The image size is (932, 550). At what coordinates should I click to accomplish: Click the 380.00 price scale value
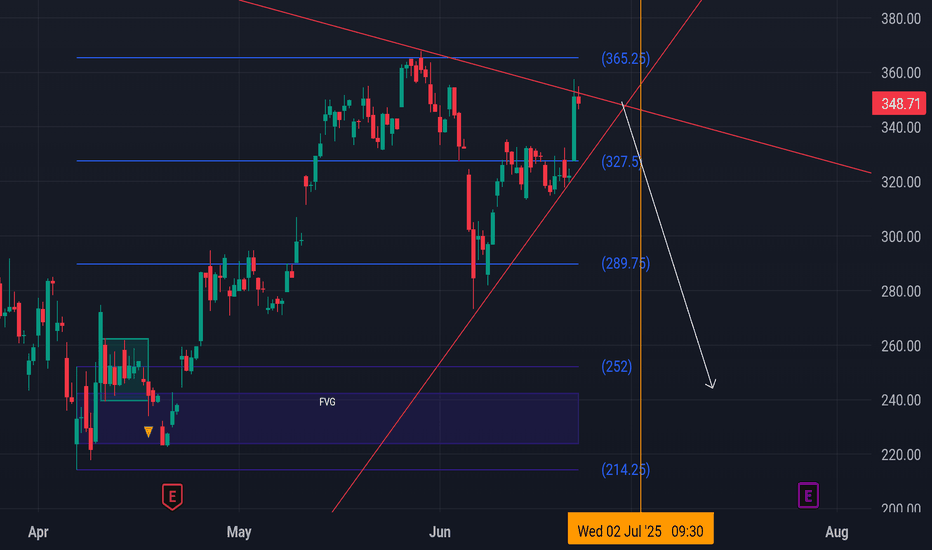point(900,19)
